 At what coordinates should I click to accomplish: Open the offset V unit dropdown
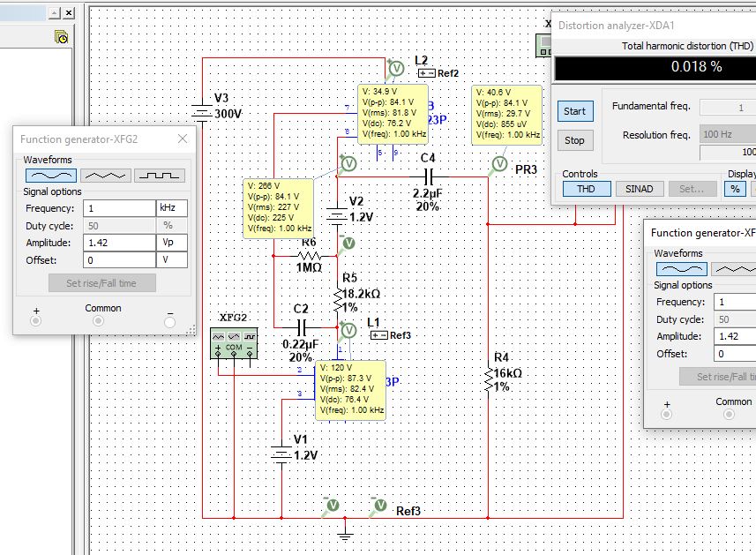pos(171,260)
